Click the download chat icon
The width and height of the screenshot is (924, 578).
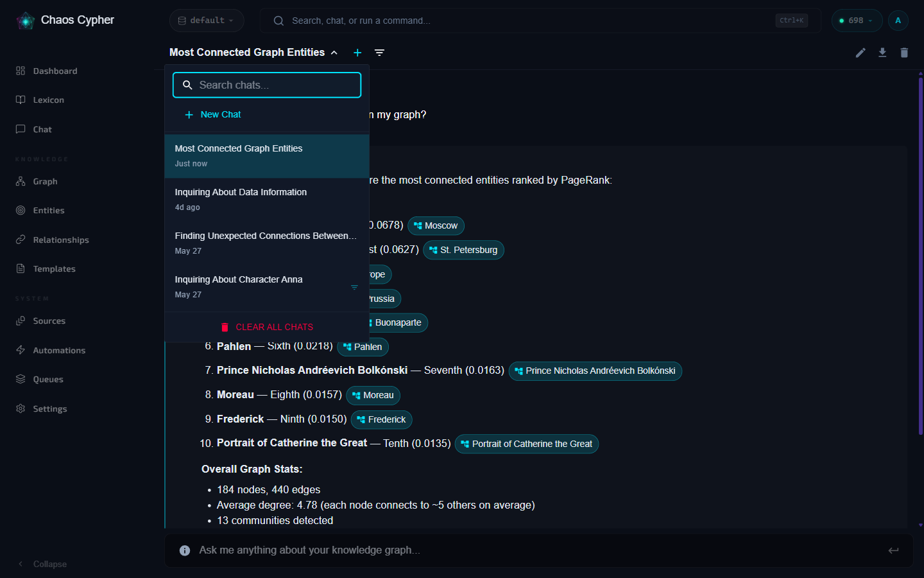[882, 53]
